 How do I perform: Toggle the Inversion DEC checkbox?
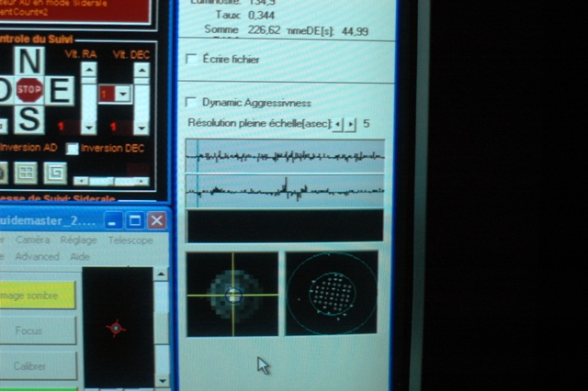coord(72,149)
